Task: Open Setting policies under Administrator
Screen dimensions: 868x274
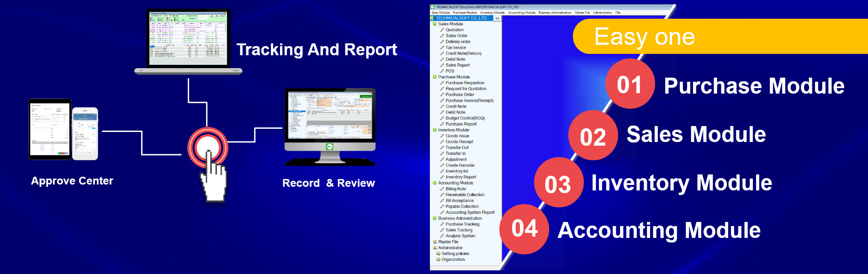Action: 455,254
